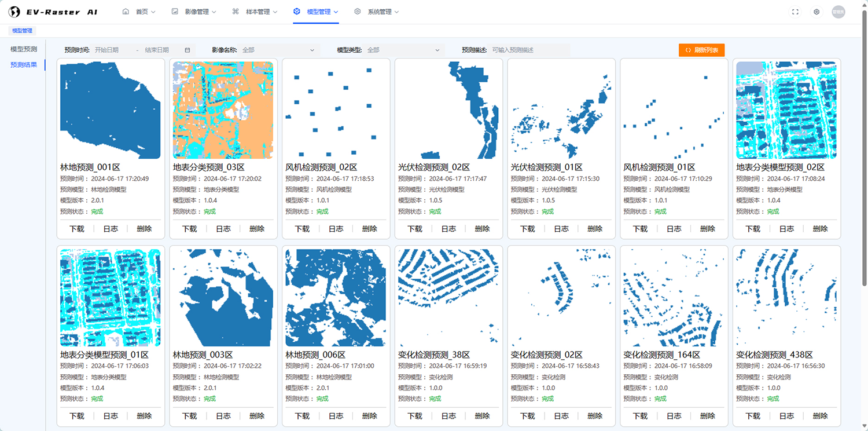This screenshot has width=868, height=431.
Task: Click the calendar icon in the date range field
Action: (x=187, y=50)
